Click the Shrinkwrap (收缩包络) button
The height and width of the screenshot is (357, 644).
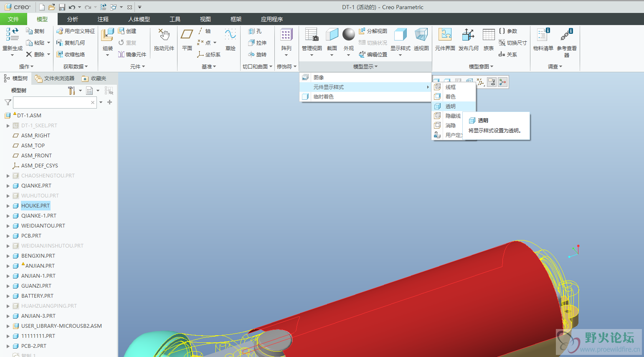(71, 54)
